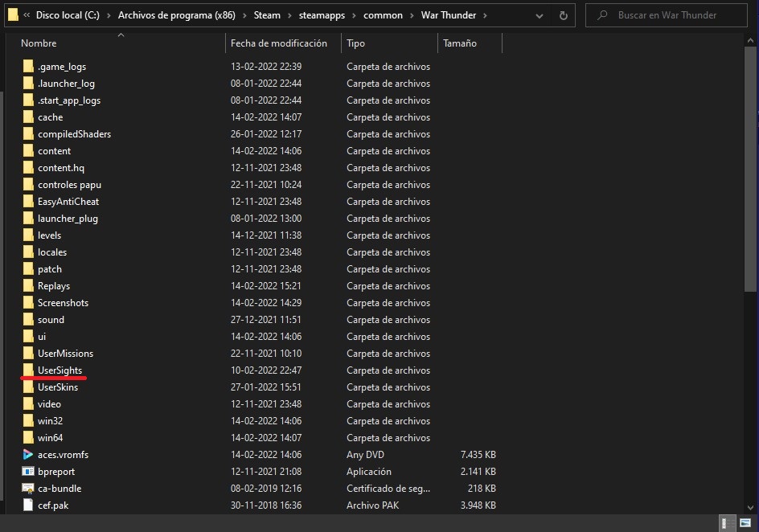Click date 30-11-2018 16:36

click(x=266, y=505)
